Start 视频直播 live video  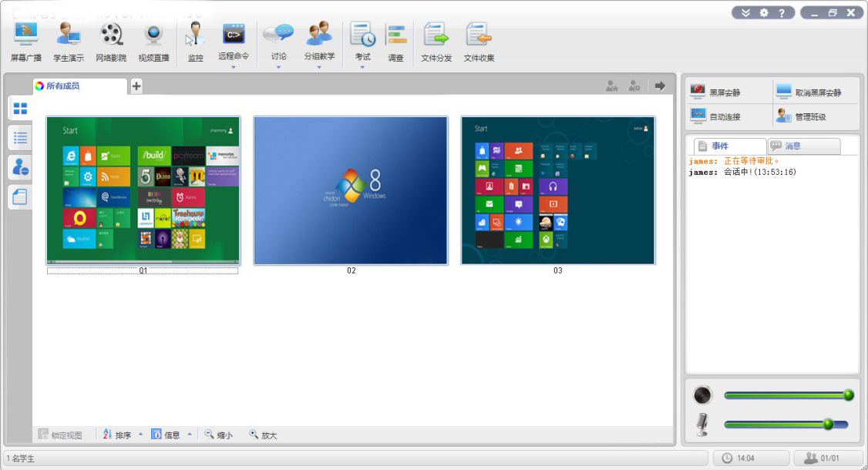(153, 42)
